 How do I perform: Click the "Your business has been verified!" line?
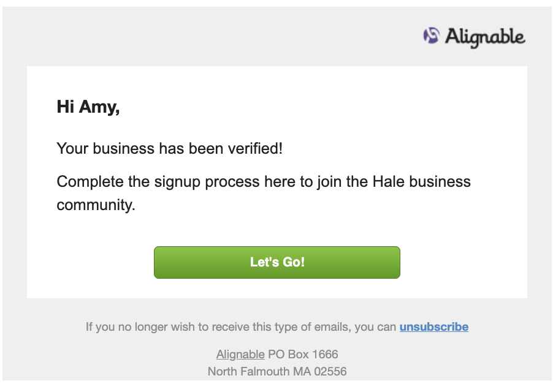[170, 149]
